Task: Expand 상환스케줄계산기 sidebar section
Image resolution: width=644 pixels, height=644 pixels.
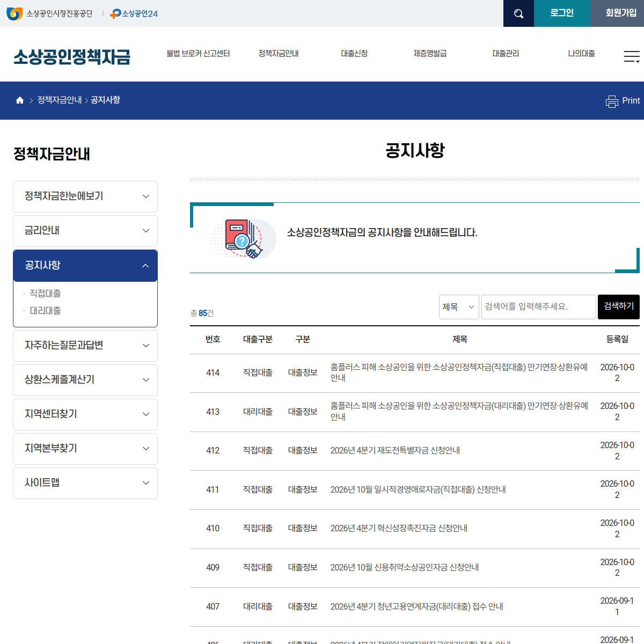Action: [85, 380]
